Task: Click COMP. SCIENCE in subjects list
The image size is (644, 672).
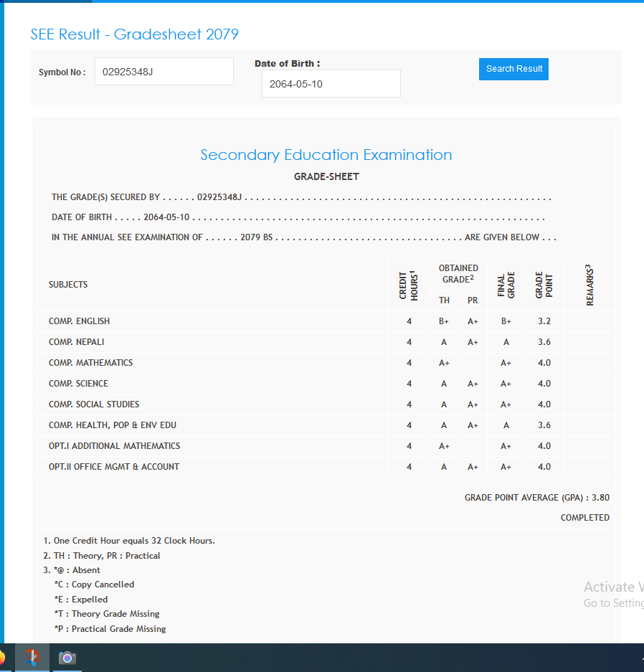Action: pos(78,384)
